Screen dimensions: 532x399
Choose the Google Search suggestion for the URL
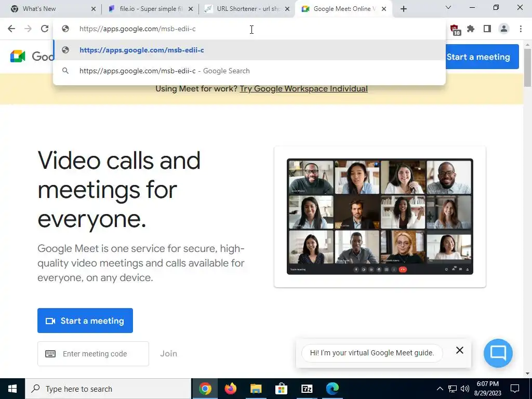(x=249, y=71)
